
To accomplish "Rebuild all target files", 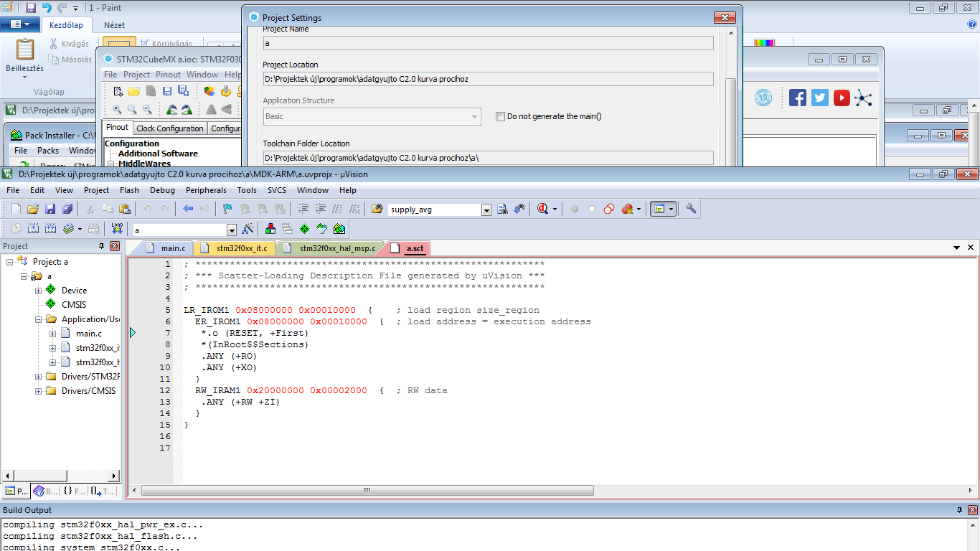I will [x=50, y=229].
